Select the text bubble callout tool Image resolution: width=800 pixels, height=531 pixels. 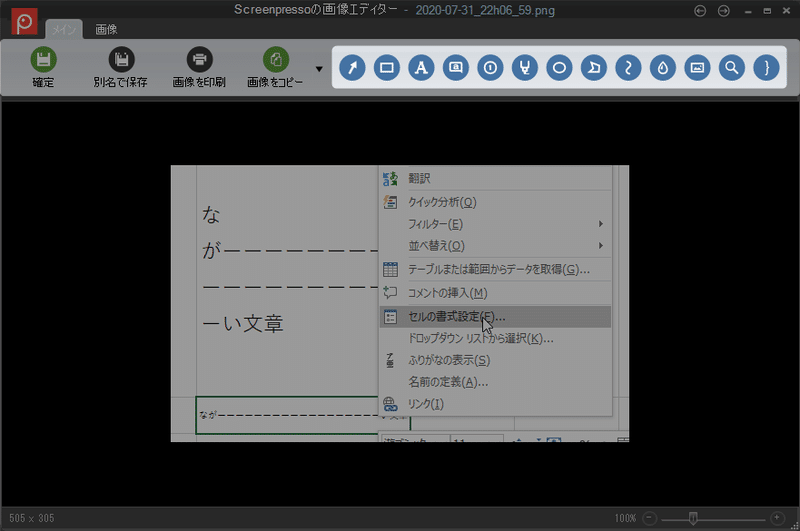(x=456, y=67)
